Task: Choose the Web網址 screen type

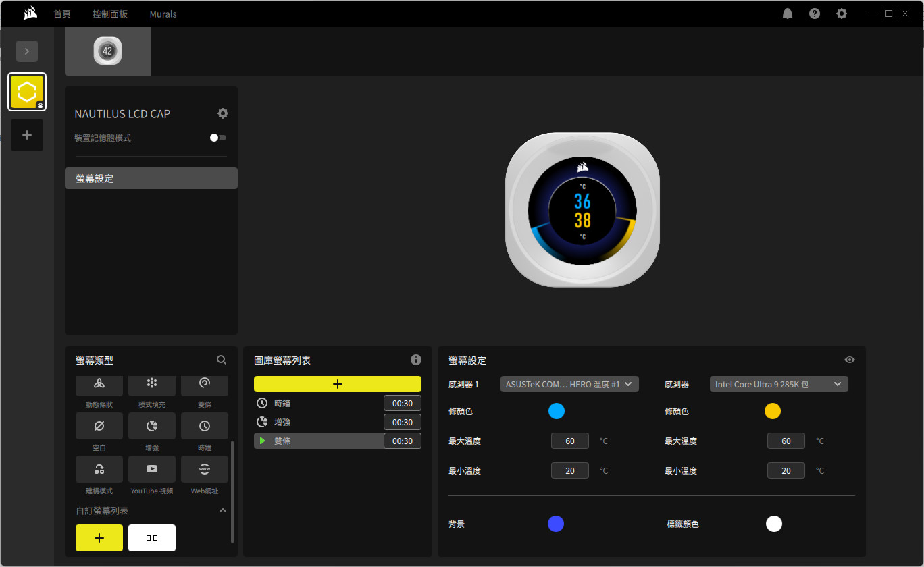Action: tap(205, 469)
